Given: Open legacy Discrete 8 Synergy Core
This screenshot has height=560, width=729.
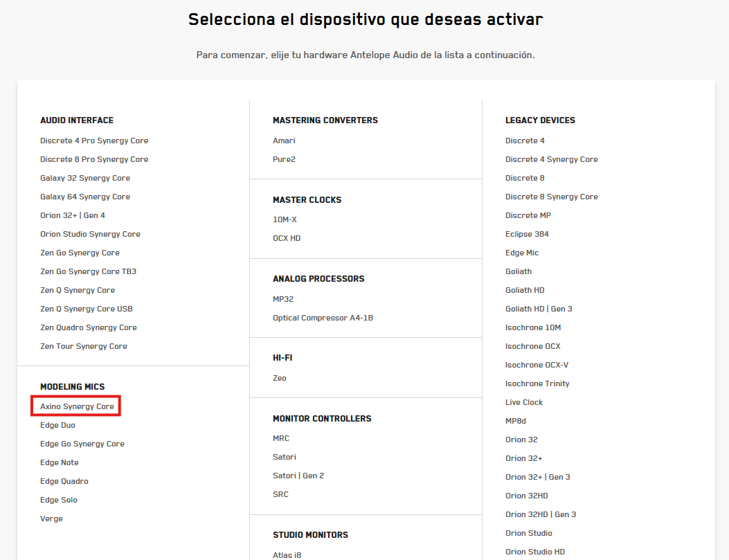Looking at the screenshot, I should coord(551,197).
